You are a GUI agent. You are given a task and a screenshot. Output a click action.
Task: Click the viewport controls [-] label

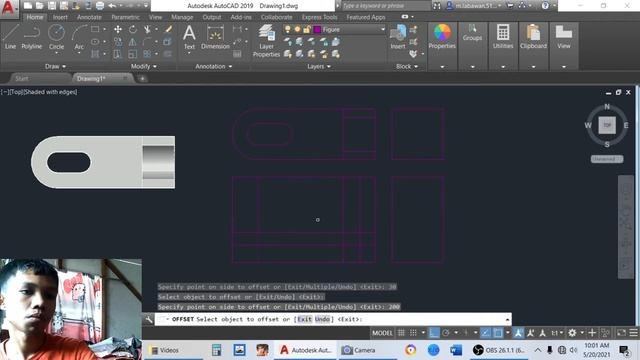(x=4, y=92)
